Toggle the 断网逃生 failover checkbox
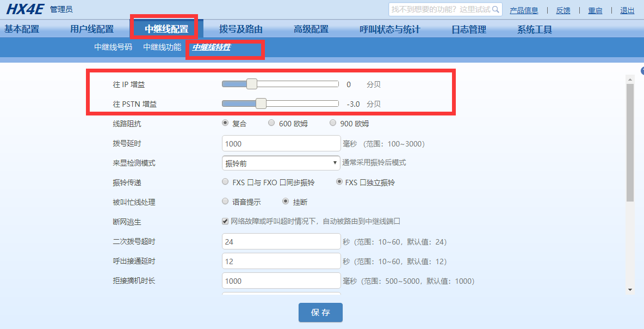Viewport: 644px width, 329px height. coord(225,221)
